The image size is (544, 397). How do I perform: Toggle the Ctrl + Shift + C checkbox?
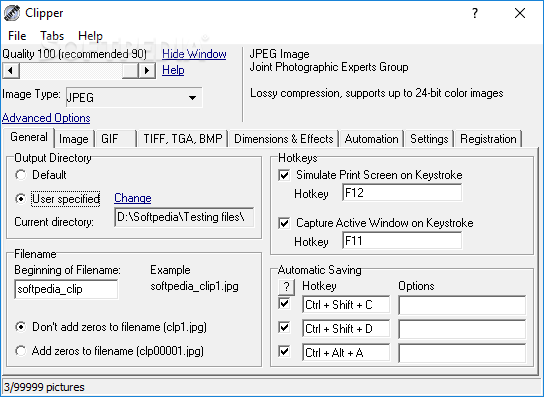284,304
